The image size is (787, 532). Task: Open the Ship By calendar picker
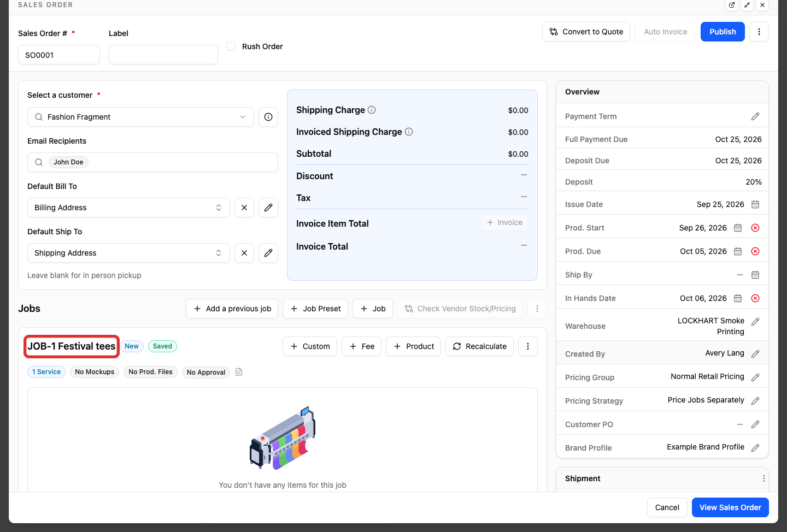[x=755, y=275]
